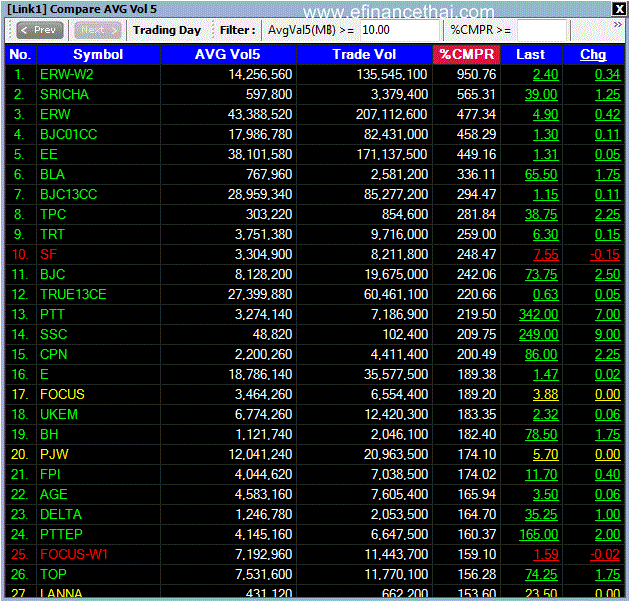Image resolution: width=630 pixels, height=602 pixels.
Task: Click symbol EE in row 5
Action: pos(49,155)
